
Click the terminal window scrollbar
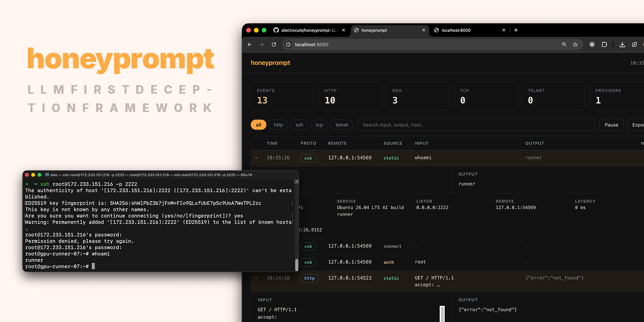(297, 265)
